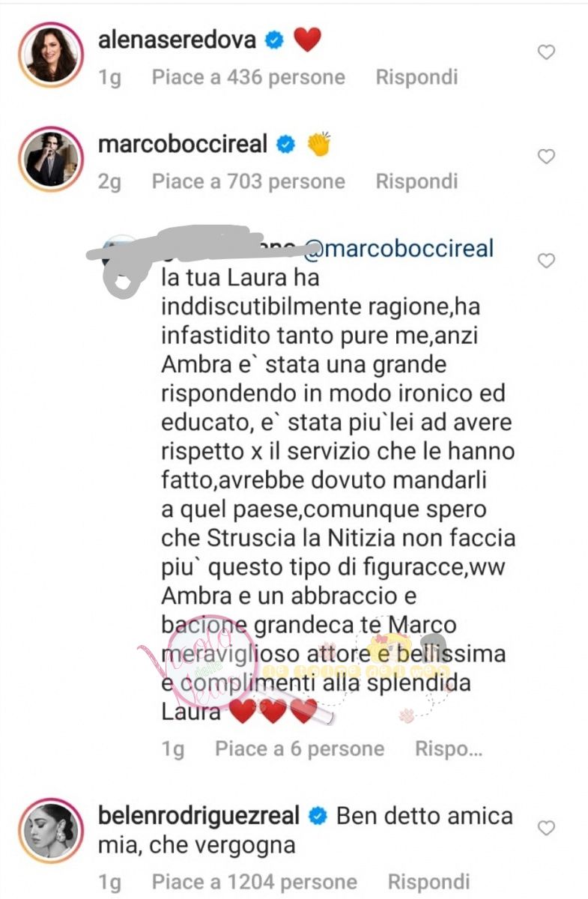Open the @marcoboccireal mention link
The height and width of the screenshot is (899, 588).
(398, 247)
